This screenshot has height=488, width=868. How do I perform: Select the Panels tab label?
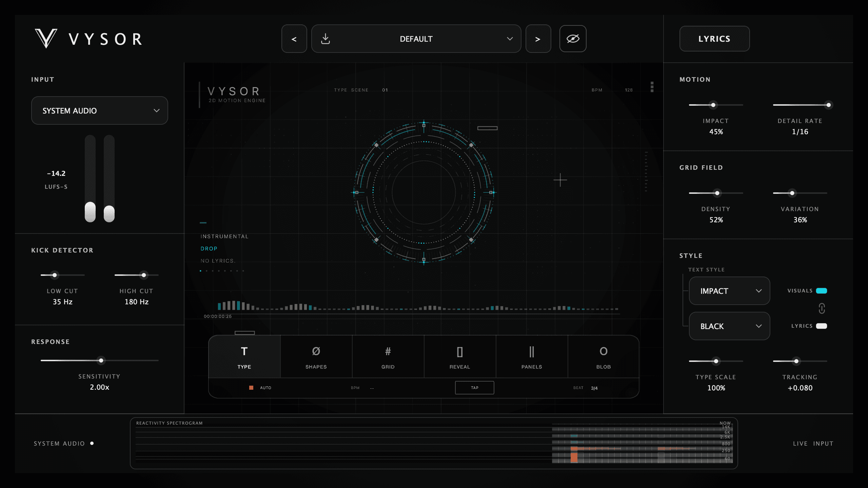[x=532, y=367]
